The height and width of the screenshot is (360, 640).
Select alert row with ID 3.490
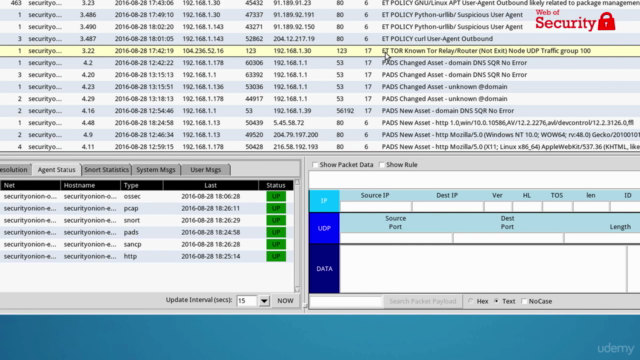320,27
